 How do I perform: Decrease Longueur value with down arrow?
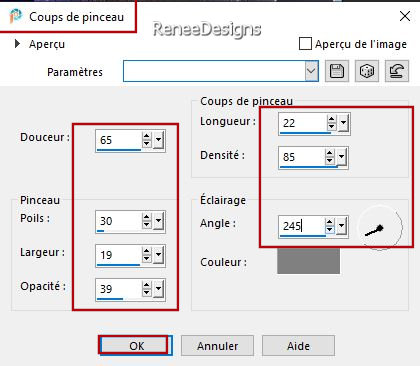click(331, 127)
